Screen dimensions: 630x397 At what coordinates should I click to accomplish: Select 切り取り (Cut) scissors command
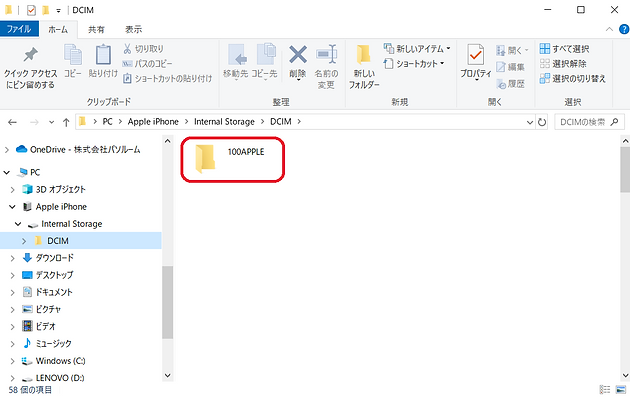click(143, 49)
